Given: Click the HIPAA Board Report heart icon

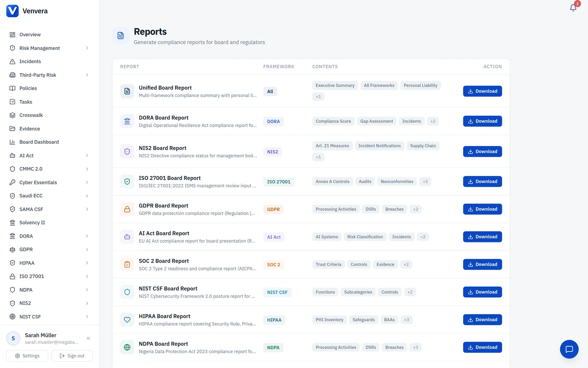Looking at the screenshot, I should pos(127,320).
